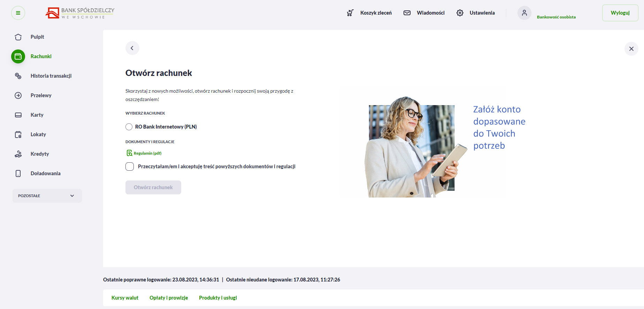Open the Bank Spółdzielczy logo homepage
This screenshot has height=309, width=644.
(80, 13)
